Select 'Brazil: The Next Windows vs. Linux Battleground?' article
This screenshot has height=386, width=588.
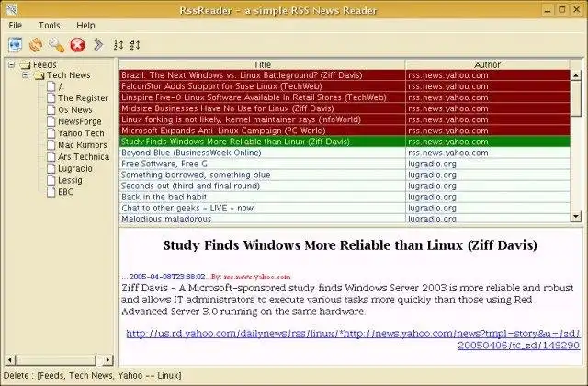click(345, 75)
